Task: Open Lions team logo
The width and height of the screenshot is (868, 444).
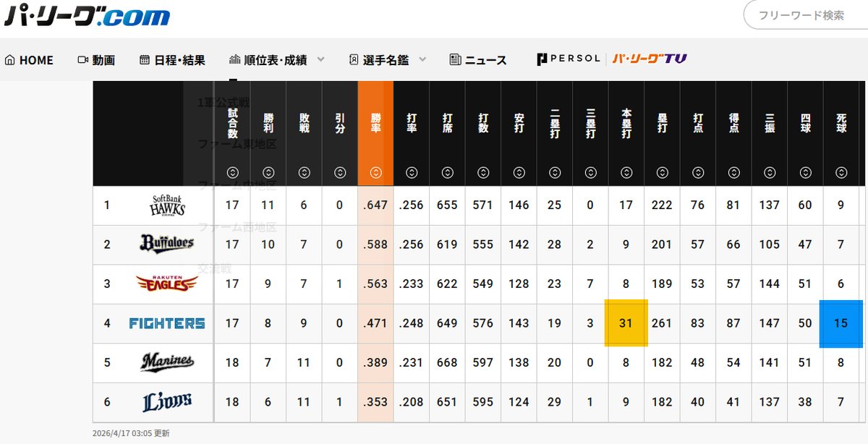Action: point(167,401)
